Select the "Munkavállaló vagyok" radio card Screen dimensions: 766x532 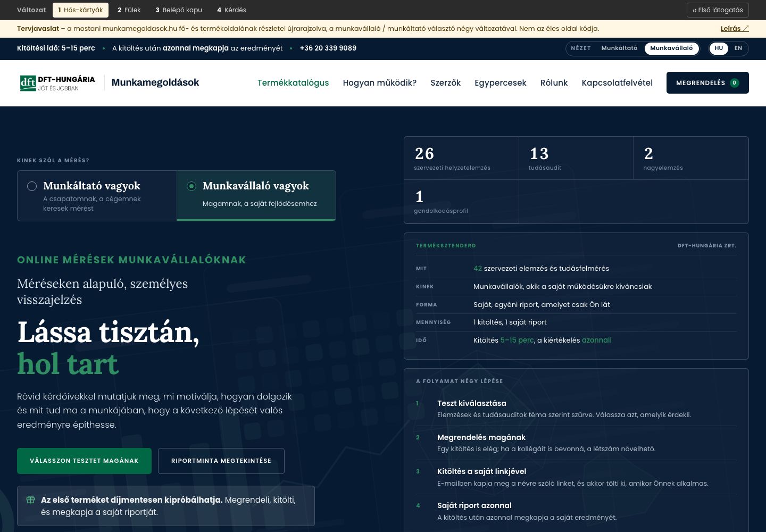click(256, 196)
